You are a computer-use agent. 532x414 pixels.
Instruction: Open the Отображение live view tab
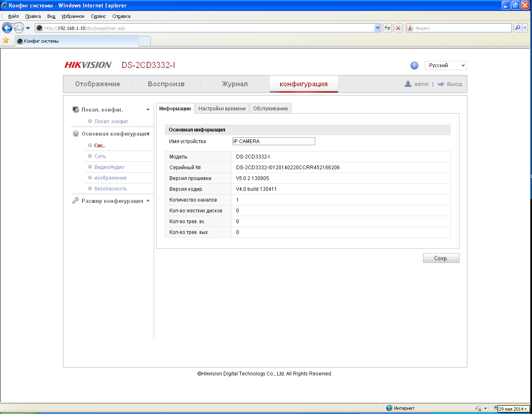click(x=97, y=84)
